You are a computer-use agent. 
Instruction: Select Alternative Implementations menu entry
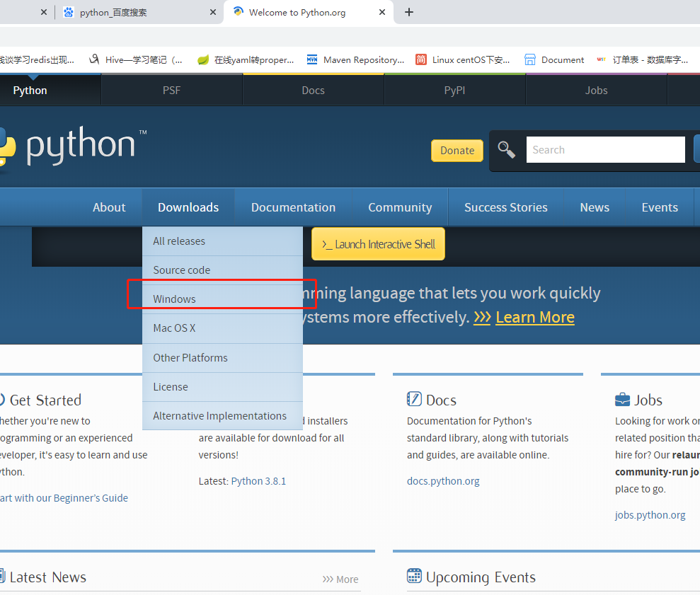click(222, 415)
